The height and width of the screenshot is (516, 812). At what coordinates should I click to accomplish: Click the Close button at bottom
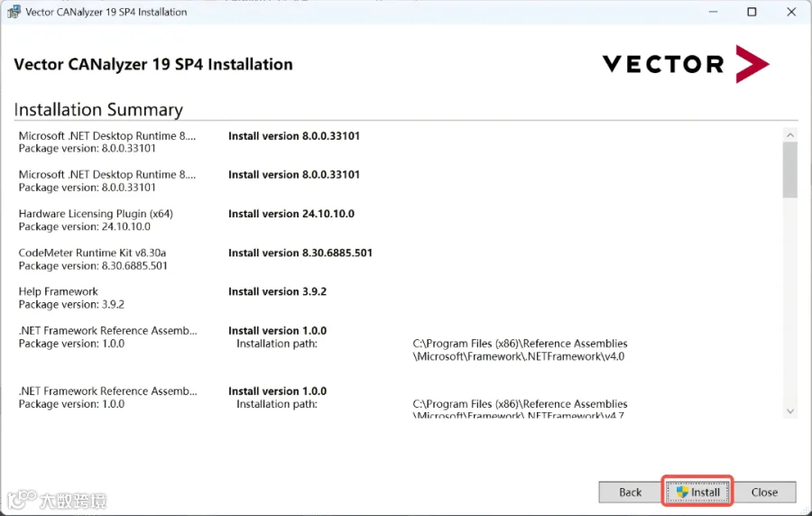(x=764, y=492)
